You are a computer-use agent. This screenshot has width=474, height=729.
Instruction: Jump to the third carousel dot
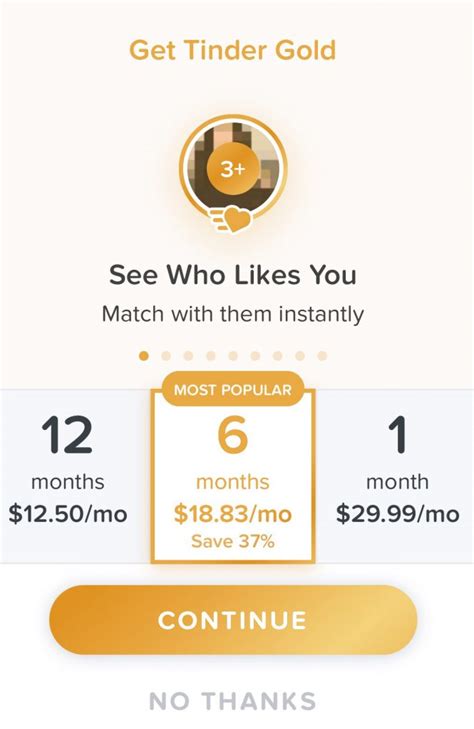coord(189,356)
